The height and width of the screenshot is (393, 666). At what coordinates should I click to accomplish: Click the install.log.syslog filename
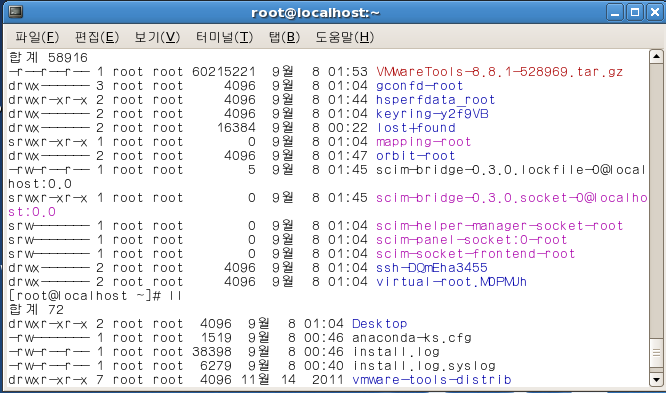(x=424, y=366)
